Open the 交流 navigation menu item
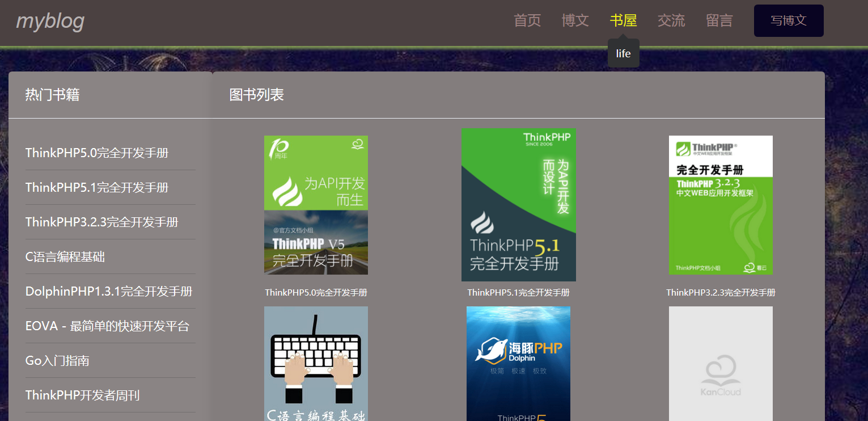Viewport: 868px width, 421px height. point(671,20)
